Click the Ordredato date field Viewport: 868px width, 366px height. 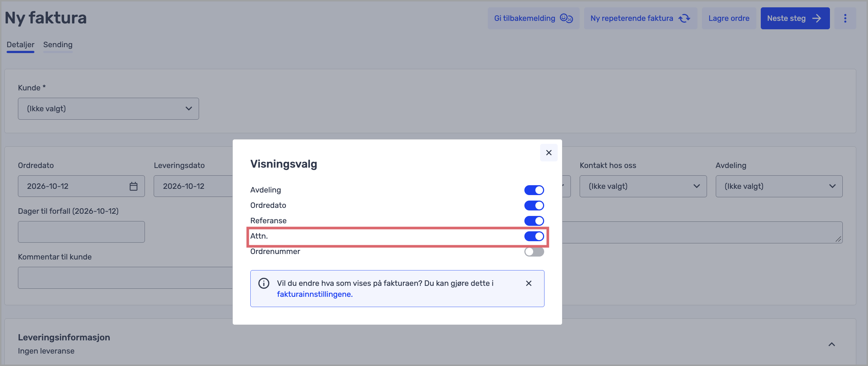tap(81, 186)
